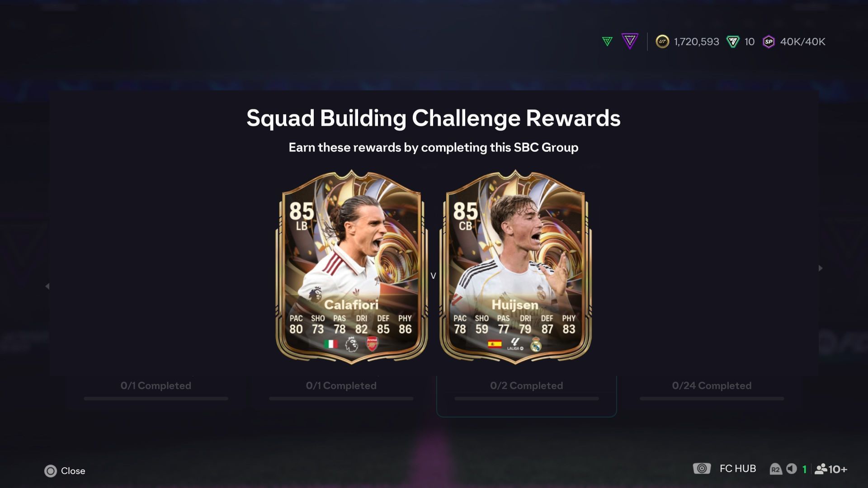
Task: Open the FC HUB label
Action: click(738, 469)
